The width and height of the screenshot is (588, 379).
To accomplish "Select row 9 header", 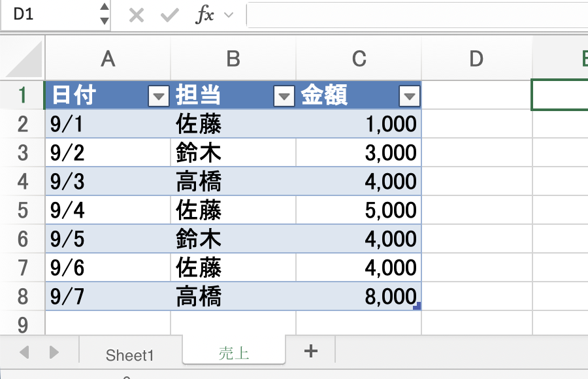I will tap(22, 323).
